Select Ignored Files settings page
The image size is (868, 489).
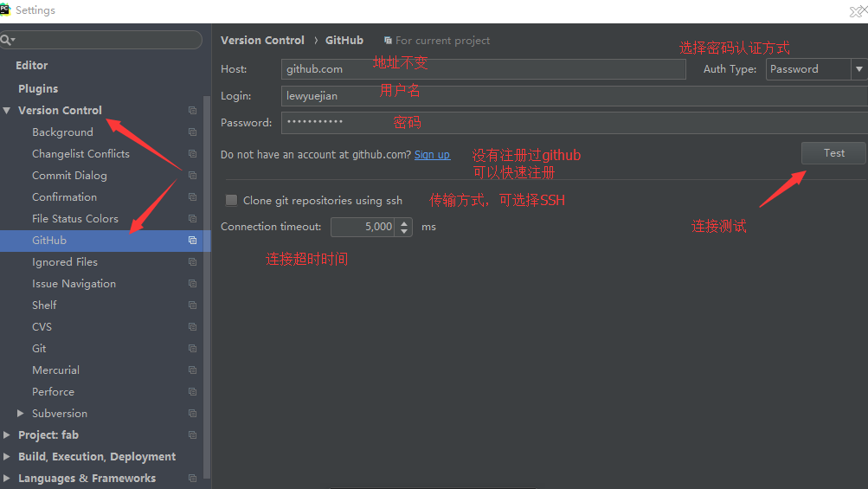click(65, 261)
